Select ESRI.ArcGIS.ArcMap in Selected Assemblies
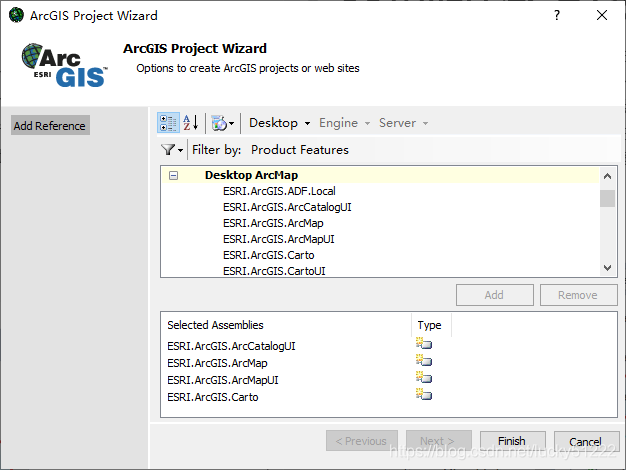This screenshot has height=470, width=626. [217, 363]
